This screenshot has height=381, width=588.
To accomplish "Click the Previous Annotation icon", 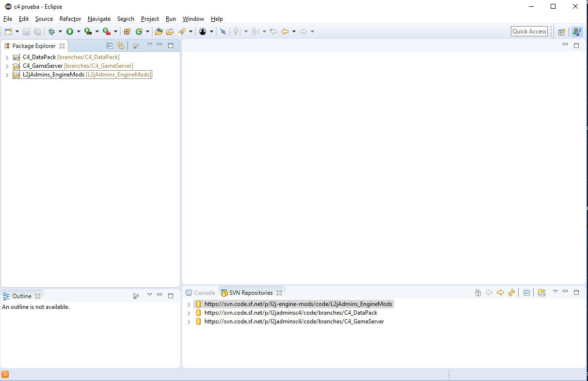I will [255, 31].
